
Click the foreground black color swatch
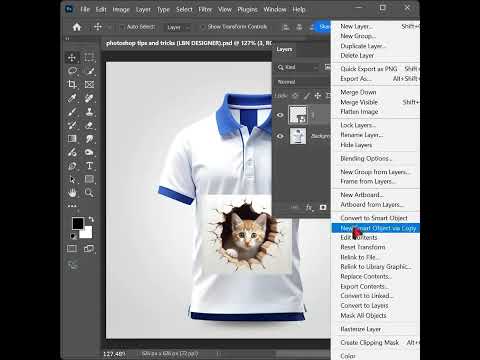pos(78,223)
